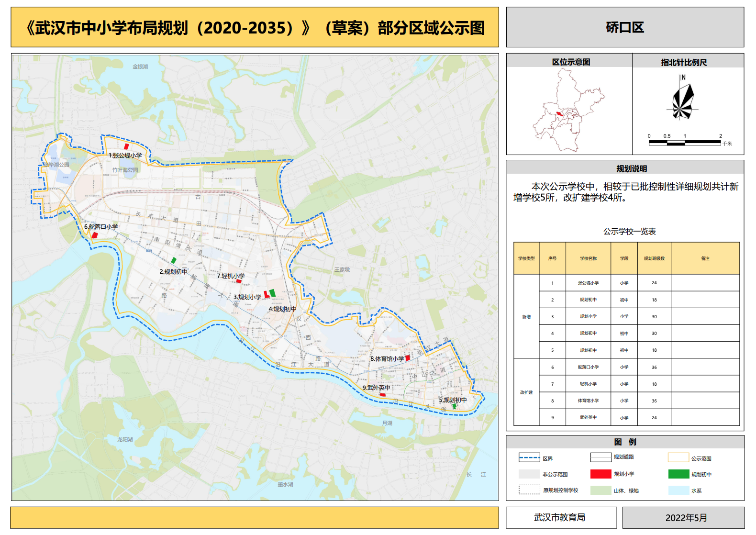The image size is (756, 535).
Task: Select the red marker below 轻机小学 label
Action: coord(239,281)
